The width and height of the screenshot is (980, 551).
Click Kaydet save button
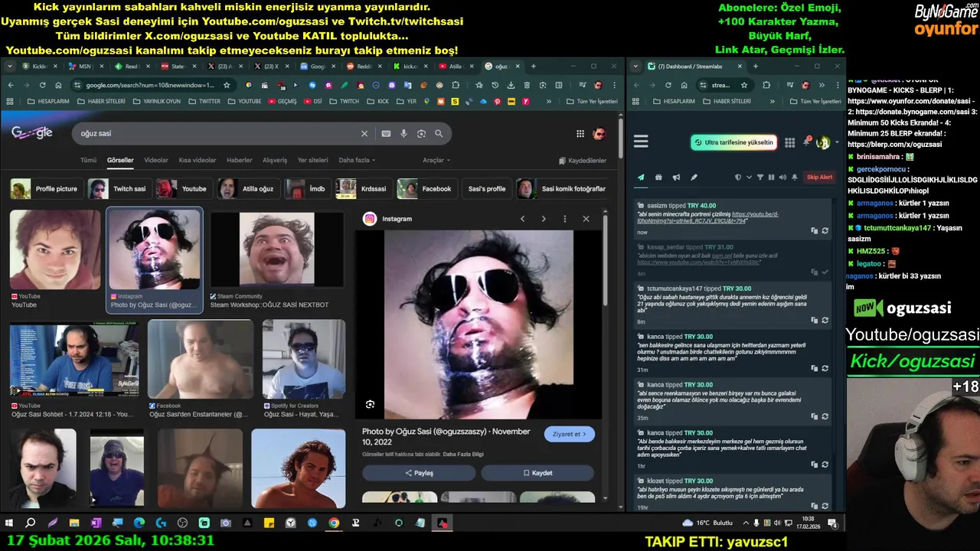coord(537,473)
